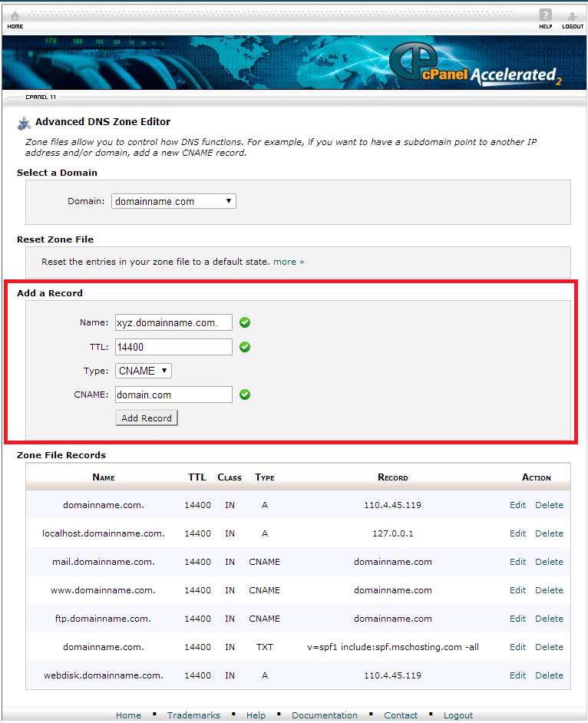Open the Type dropdown set to CNAME
The width and height of the screenshot is (588, 723).
coord(143,371)
